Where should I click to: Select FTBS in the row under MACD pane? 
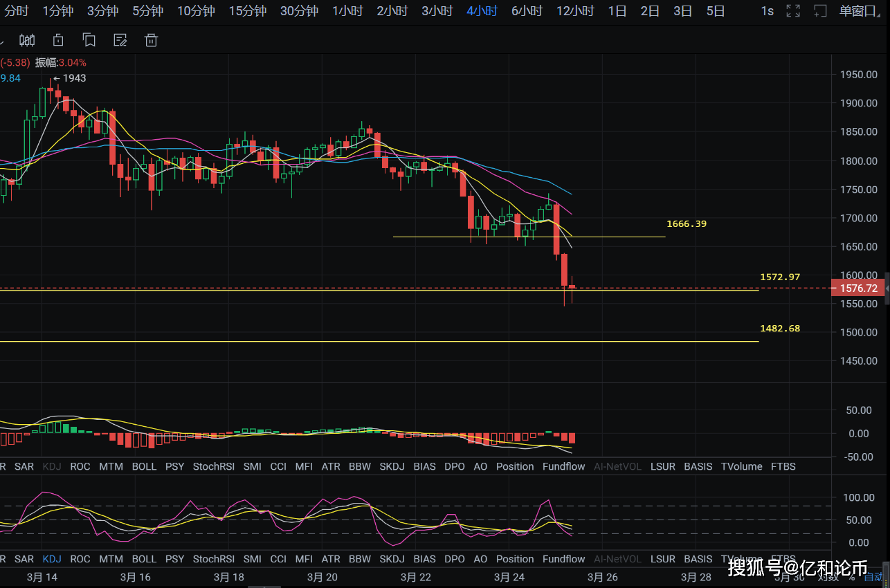coord(783,466)
